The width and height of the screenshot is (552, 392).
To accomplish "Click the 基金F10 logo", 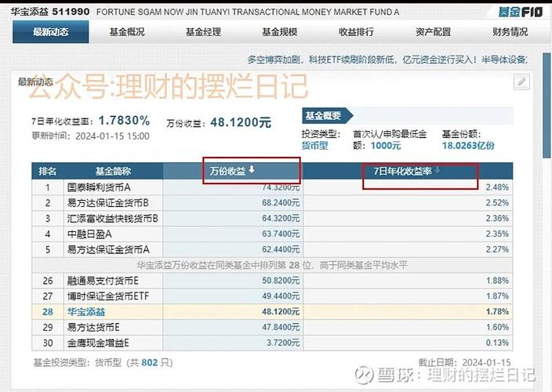I will coord(521,12).
